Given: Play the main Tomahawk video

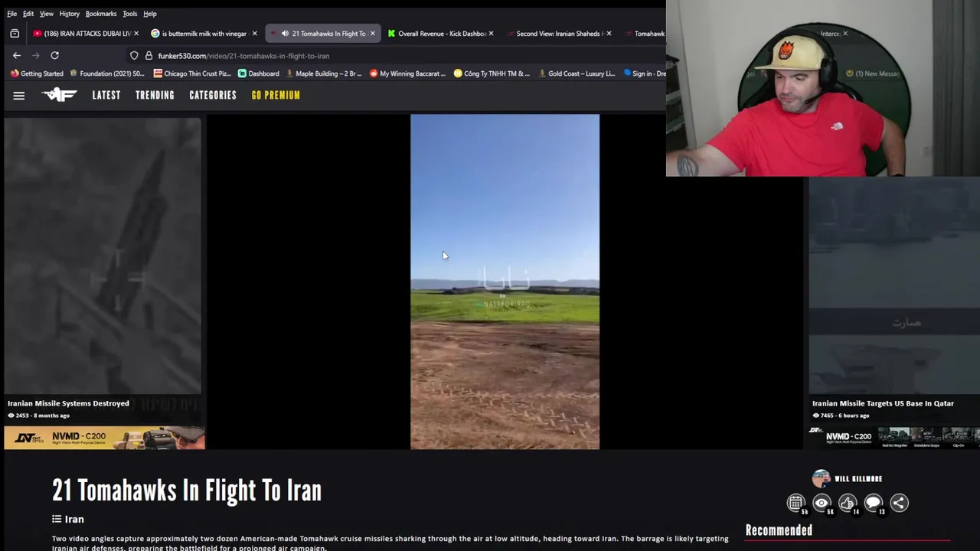Looking at the screenshot, I should [505, 282].
